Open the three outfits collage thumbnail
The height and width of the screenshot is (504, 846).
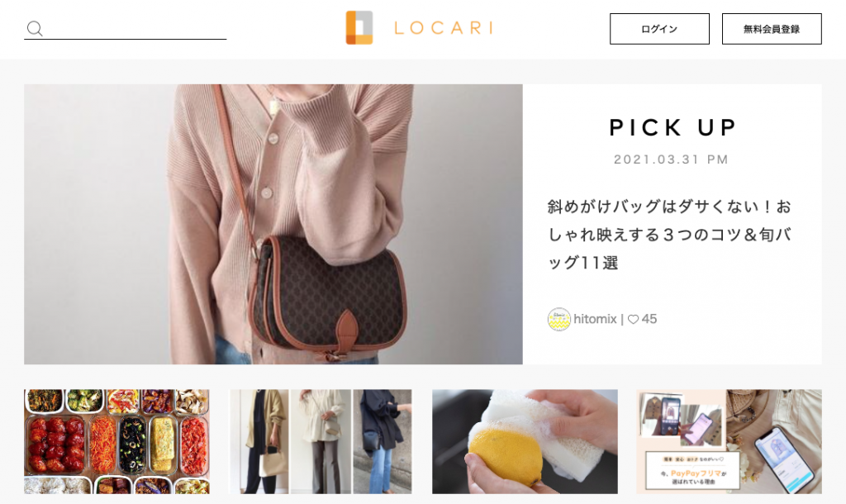point(321,441)
